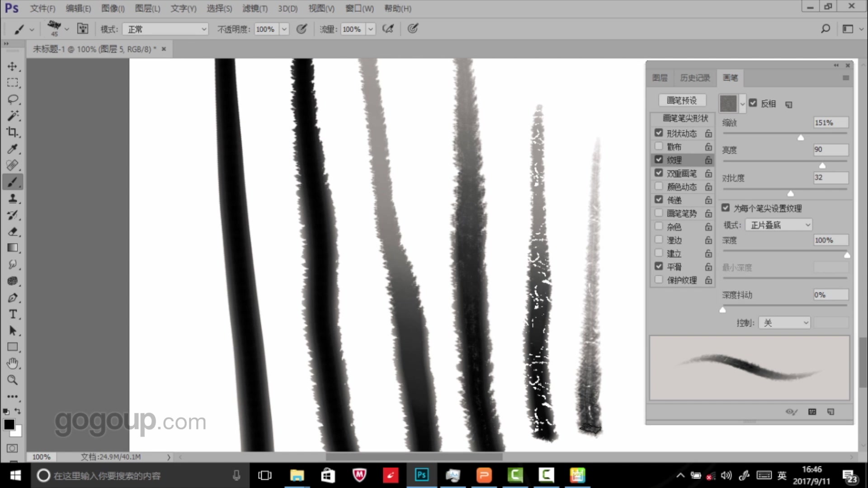
Task: Select the Eyedropper tool
Action: pyautogui.click(x=12, y=149)
